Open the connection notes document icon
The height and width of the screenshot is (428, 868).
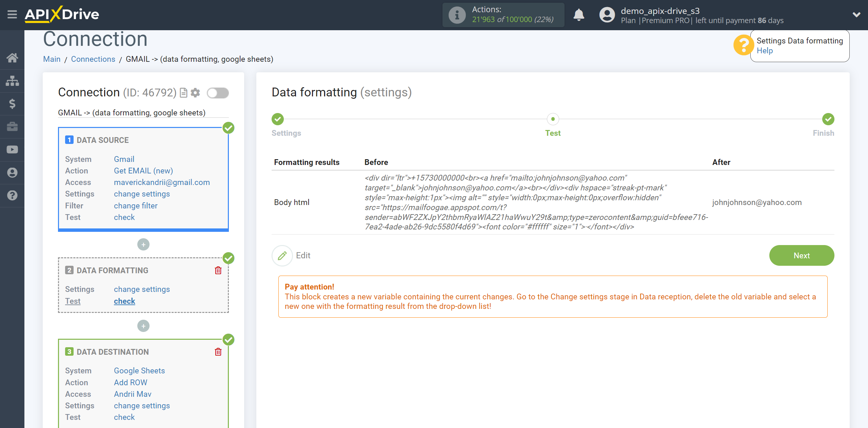[183, 93]
